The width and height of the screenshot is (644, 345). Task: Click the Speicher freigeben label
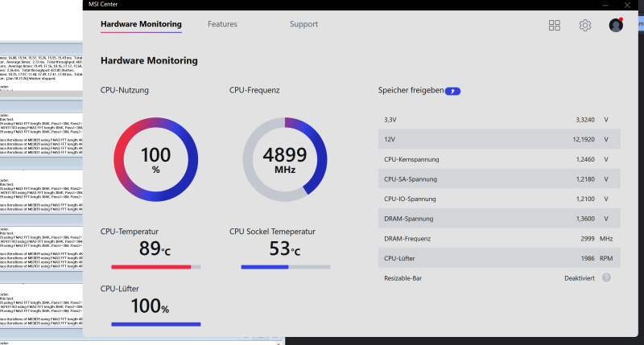[x=411, y=90]
